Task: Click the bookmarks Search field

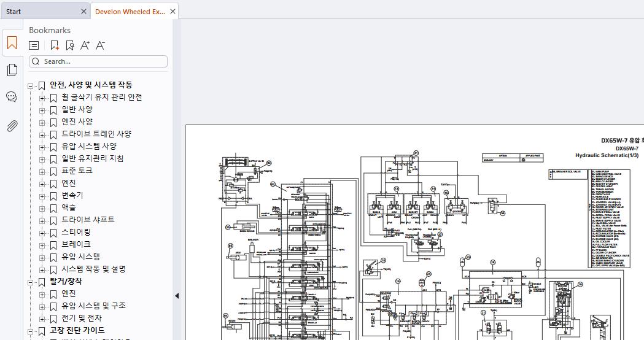Action: [98, 61]
